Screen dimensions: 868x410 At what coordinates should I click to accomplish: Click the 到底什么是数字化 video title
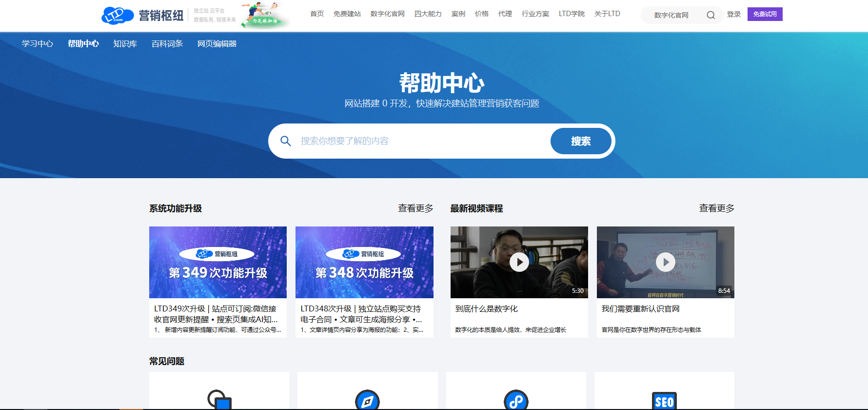click(x=487, y=309)
